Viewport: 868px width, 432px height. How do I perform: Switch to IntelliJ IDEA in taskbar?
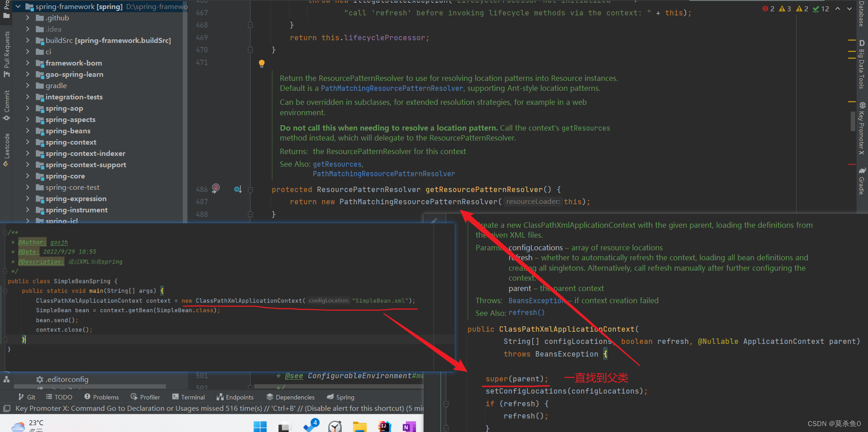pyautogui.click(x=384, y=426)
